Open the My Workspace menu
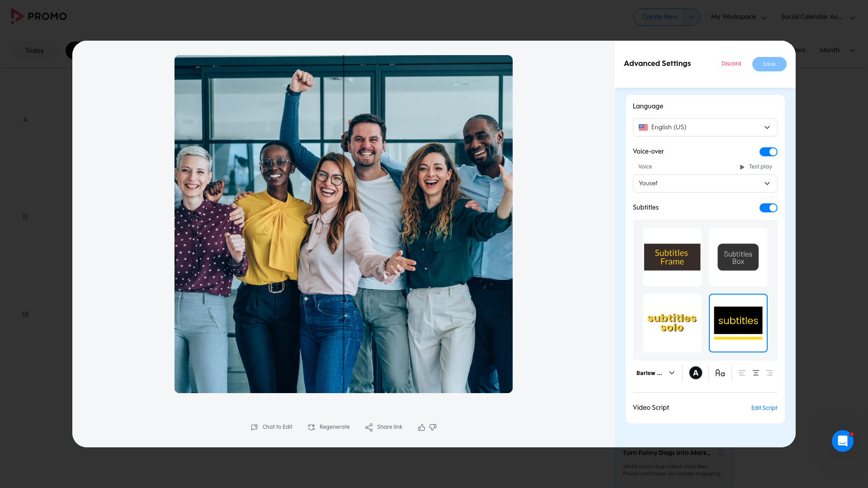 [x=739, y=17]
